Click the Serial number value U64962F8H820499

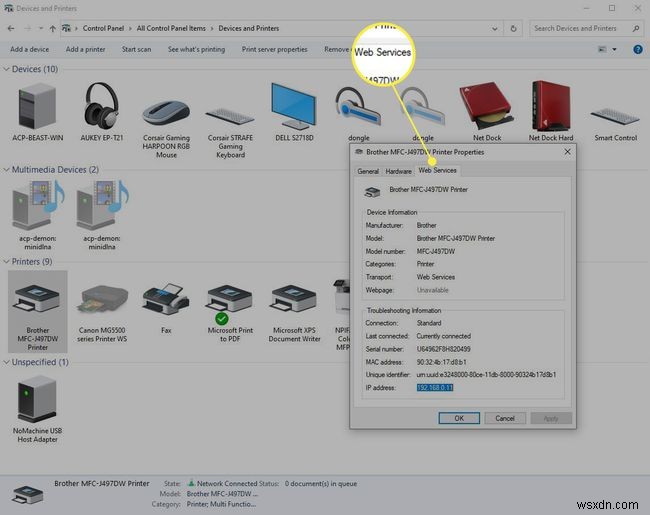point(443,349)
